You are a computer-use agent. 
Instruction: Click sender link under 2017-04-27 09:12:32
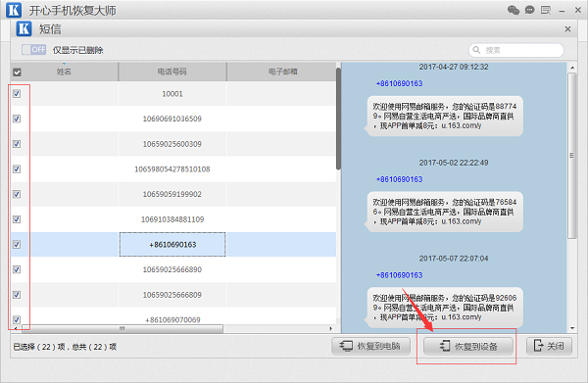click(x=399, y=83)
